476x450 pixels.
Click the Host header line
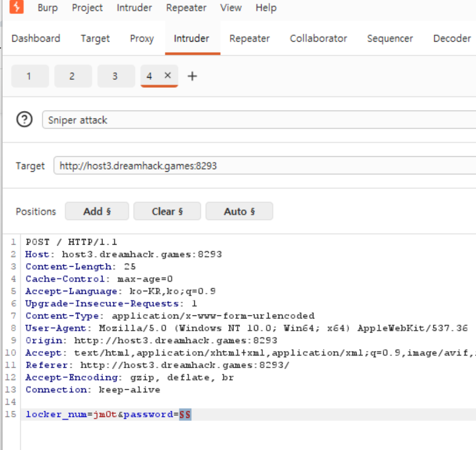(x=124, y=254)
